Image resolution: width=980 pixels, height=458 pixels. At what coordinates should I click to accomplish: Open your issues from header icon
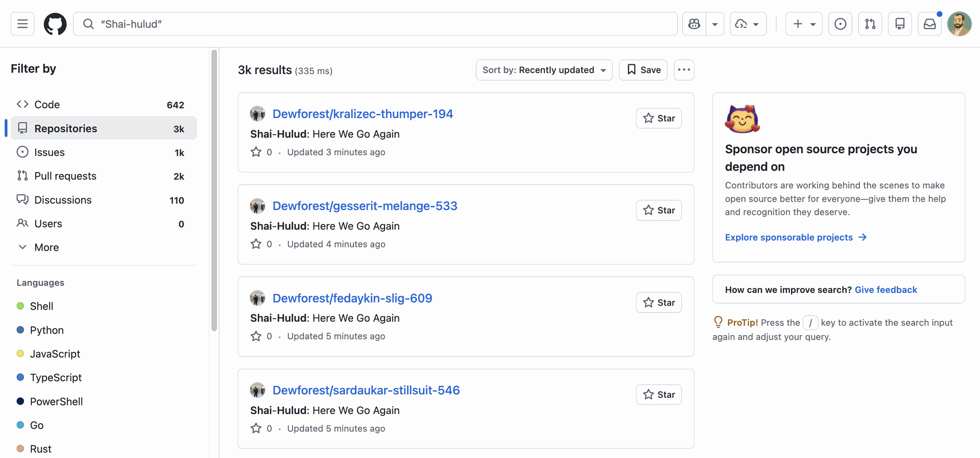point(840,24)
